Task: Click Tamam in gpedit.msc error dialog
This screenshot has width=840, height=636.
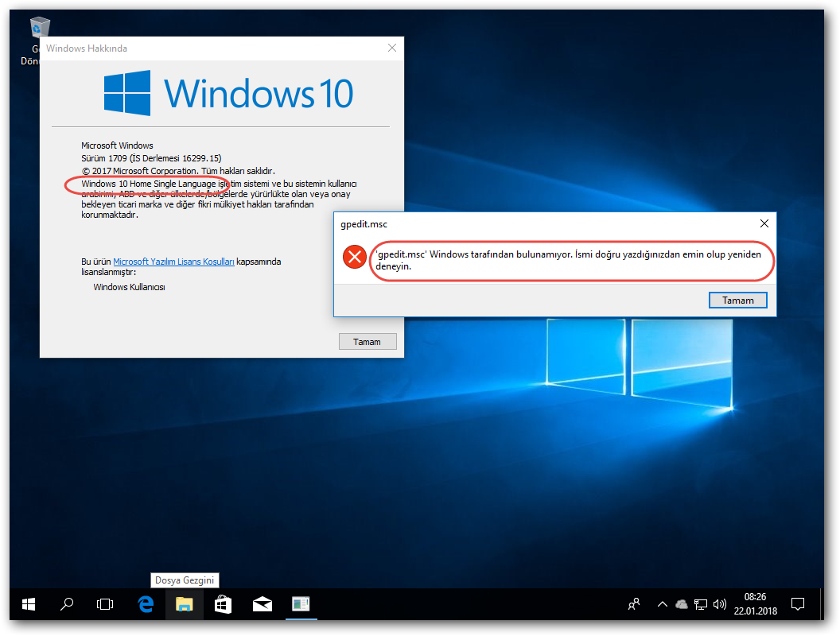Action: (x=737, y=301)
